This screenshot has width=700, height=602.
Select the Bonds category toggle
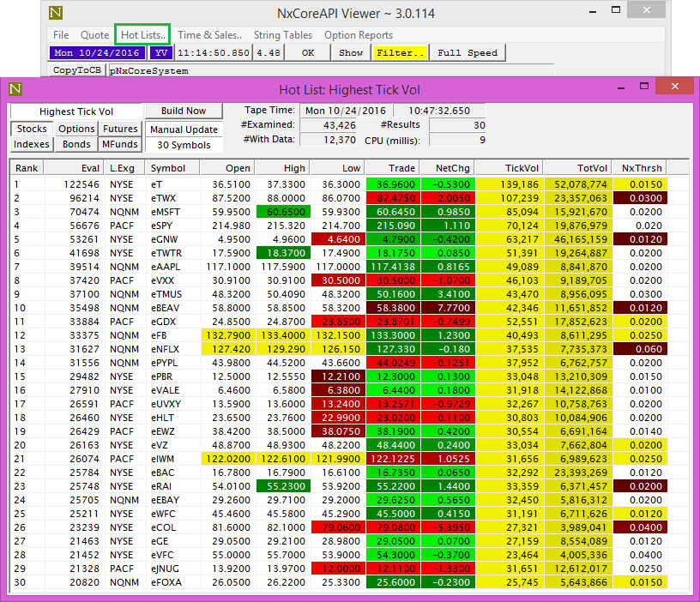[76, 145]
